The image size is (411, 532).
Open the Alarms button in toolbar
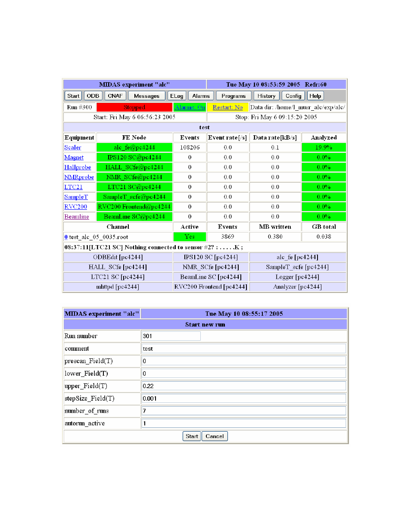pos(201,96)
